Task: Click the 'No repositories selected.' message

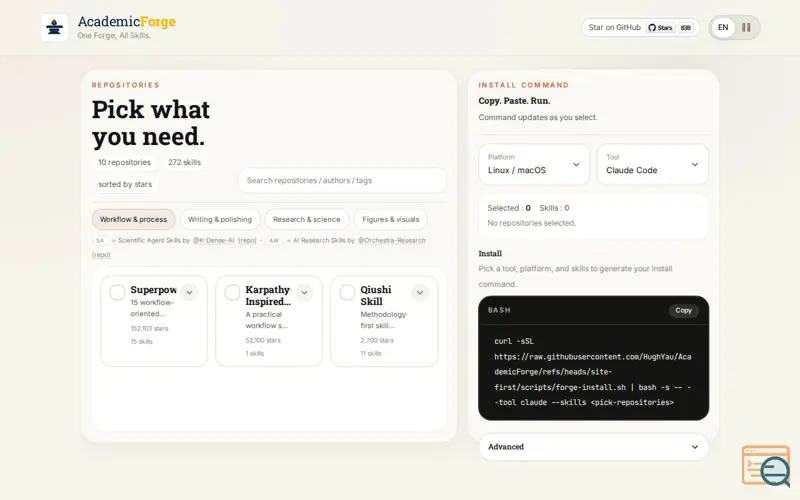Action: [x=532, y=223]
